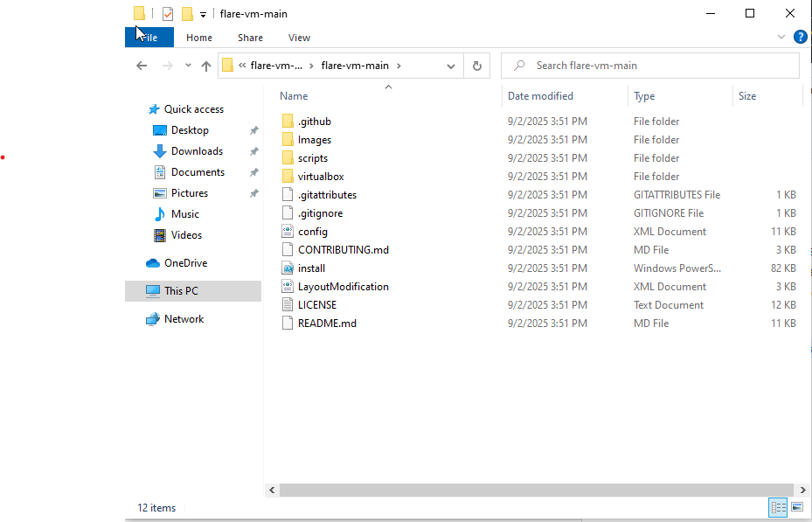Sort by the Date modified column

click(540, 96)
